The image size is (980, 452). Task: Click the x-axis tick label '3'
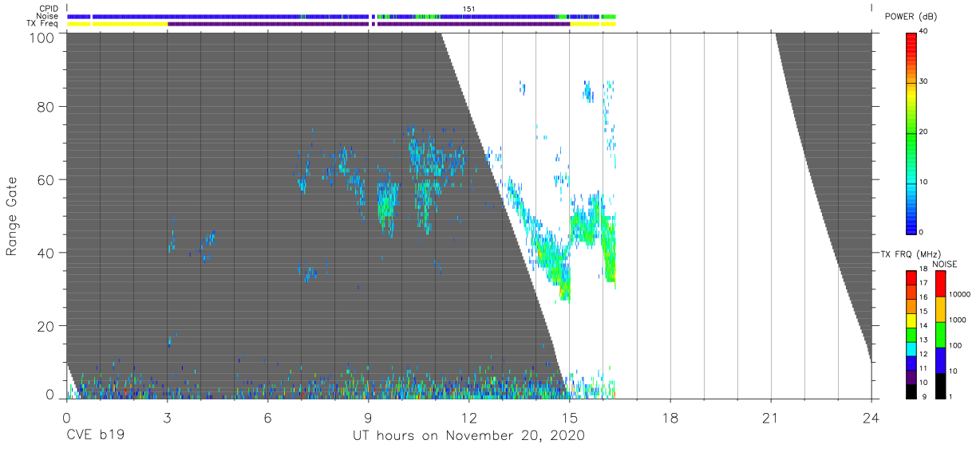click(167, 417)
